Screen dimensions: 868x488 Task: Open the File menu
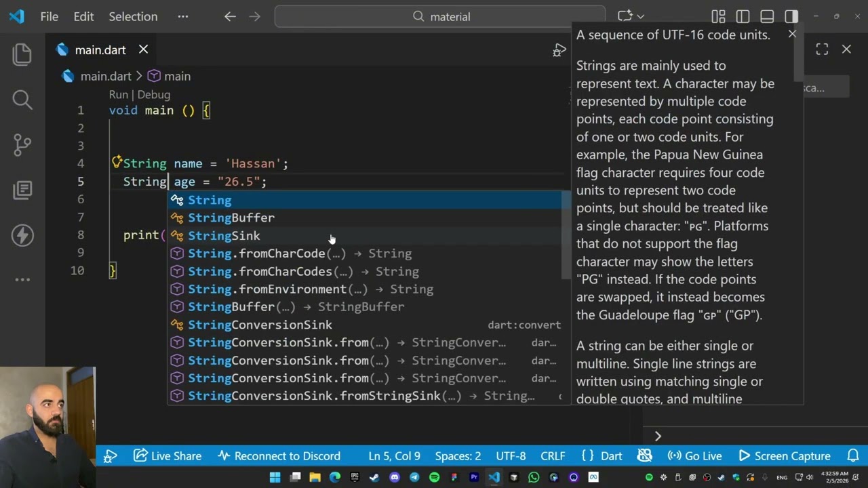(50, 16)
